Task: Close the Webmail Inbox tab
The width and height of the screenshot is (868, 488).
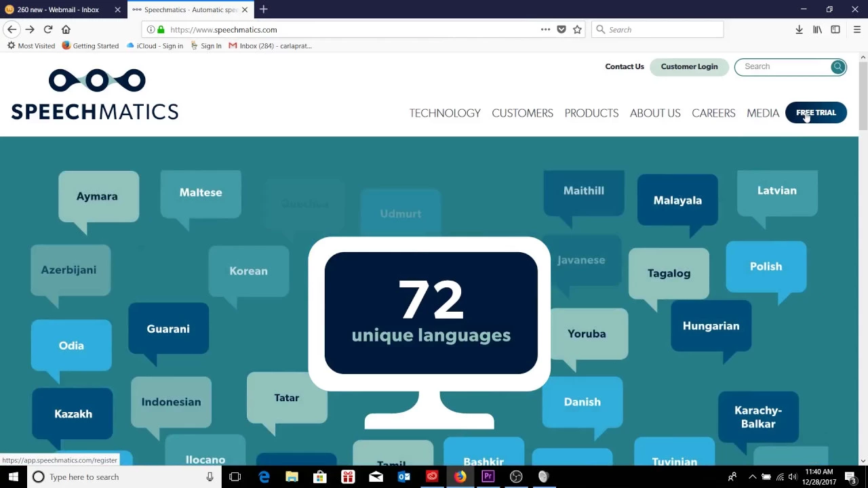Action: (117, 9)
